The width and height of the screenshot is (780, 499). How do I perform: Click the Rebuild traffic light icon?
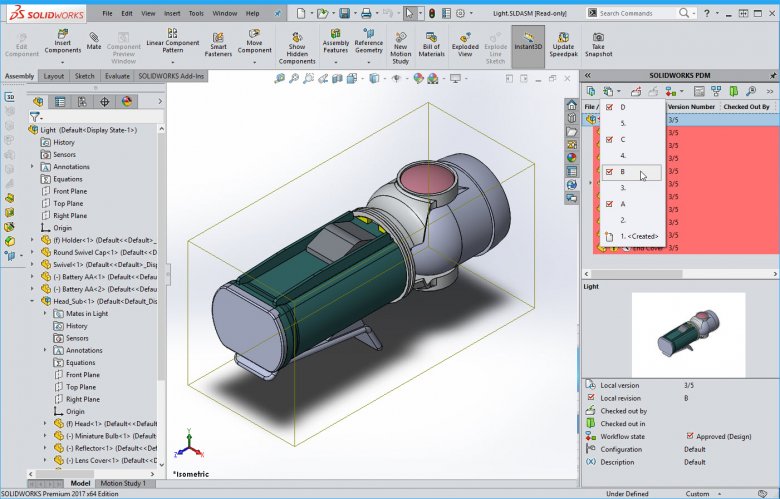point(432,13)
